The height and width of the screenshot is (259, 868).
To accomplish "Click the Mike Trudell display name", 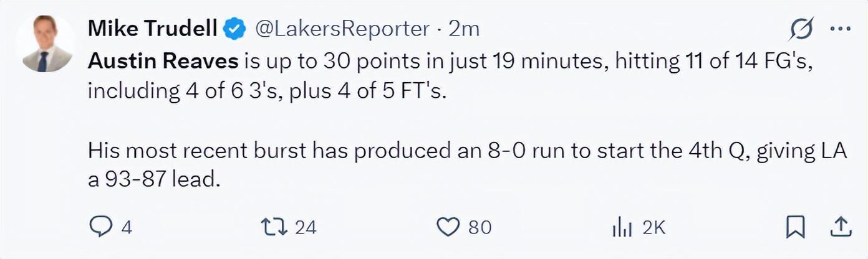I will coord(152,29).
